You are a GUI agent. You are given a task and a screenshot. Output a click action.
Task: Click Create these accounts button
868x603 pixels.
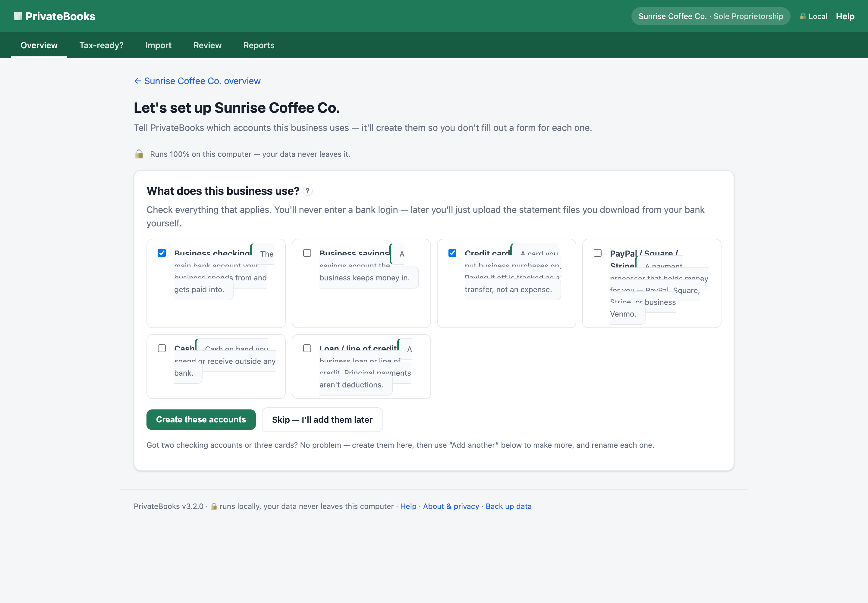tap(201, 420)
